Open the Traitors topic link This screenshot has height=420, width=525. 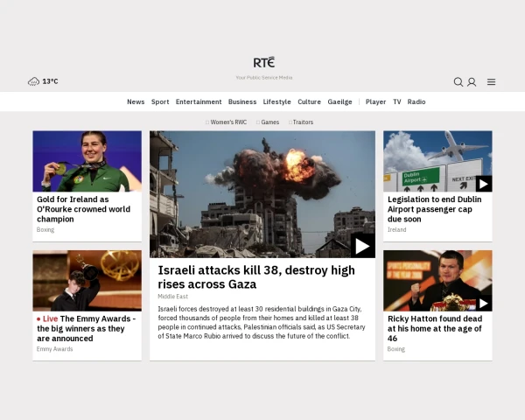(302, 122)
